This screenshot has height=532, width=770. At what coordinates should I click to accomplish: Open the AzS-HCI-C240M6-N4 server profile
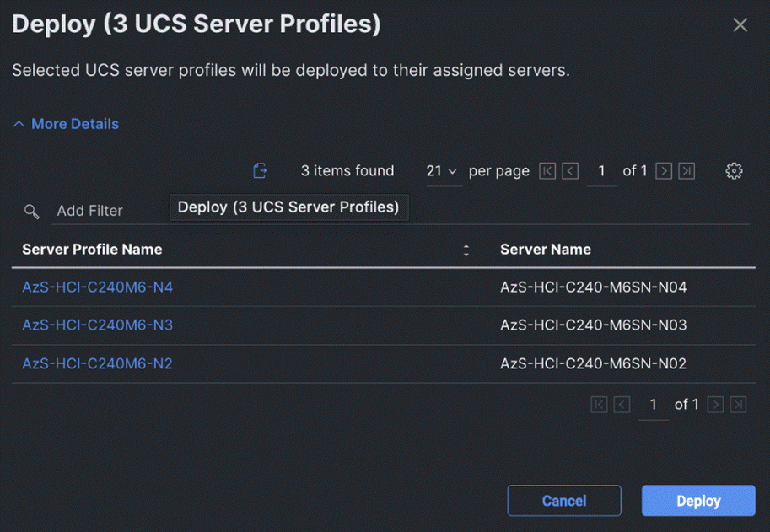96,287
